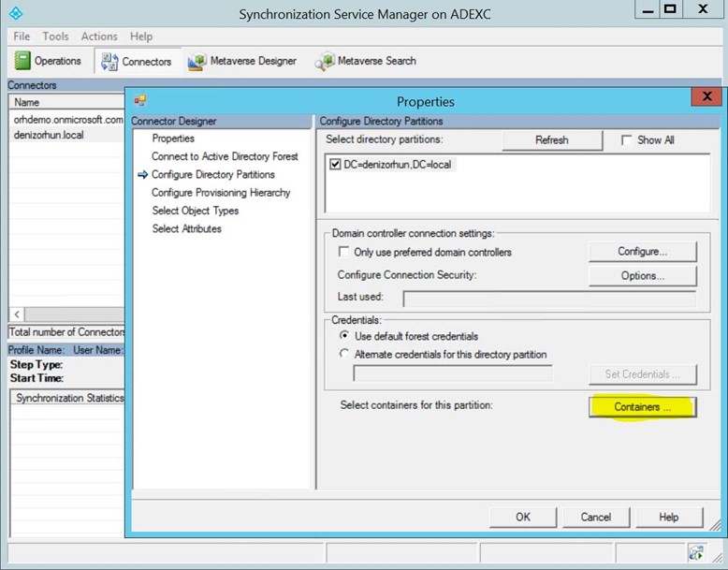Click the alternate credentials text field
The image size is (728, 570).
[x=453, y=373]
